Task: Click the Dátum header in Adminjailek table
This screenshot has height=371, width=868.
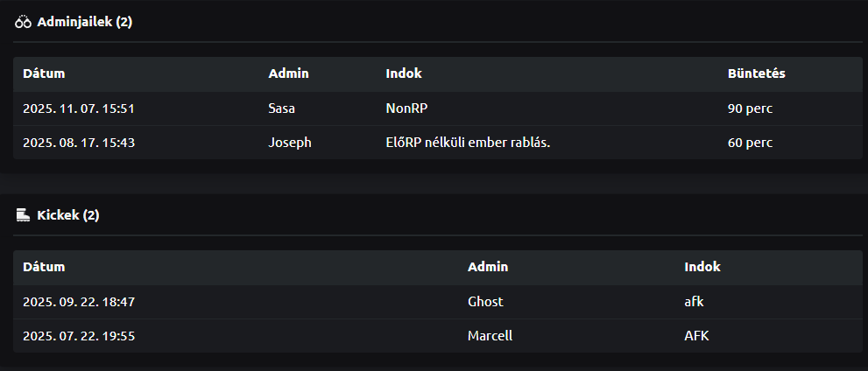Action: pos(44,73)
